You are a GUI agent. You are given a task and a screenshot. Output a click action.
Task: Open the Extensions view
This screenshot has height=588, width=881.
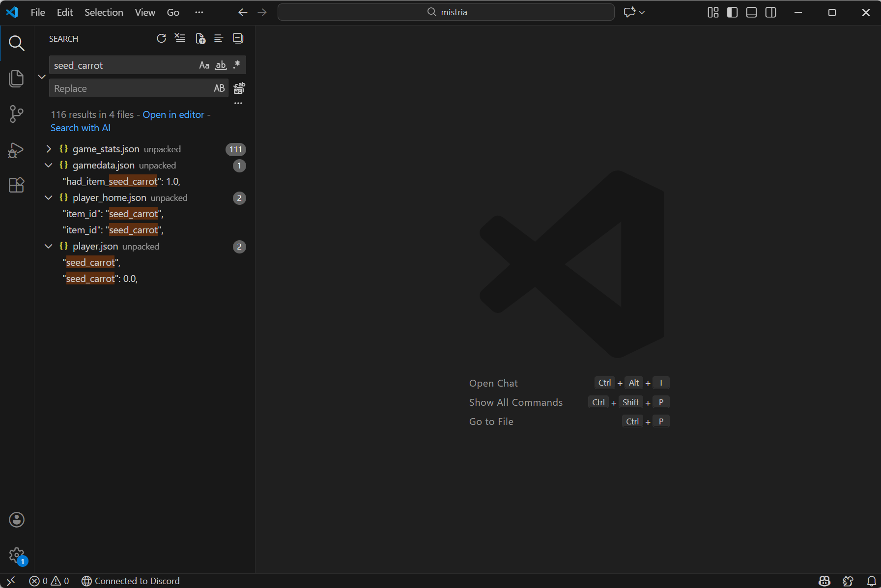[x=16, y=185]
